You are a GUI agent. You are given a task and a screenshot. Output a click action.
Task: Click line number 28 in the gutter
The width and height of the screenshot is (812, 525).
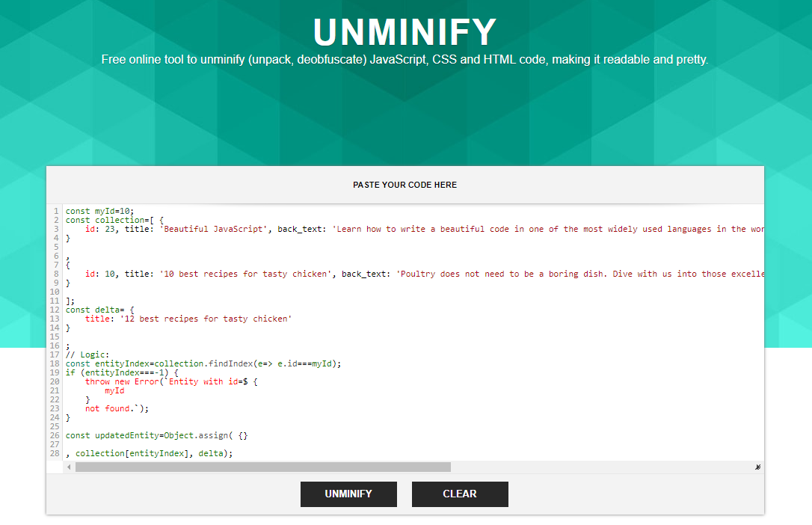tap(55, 453)
